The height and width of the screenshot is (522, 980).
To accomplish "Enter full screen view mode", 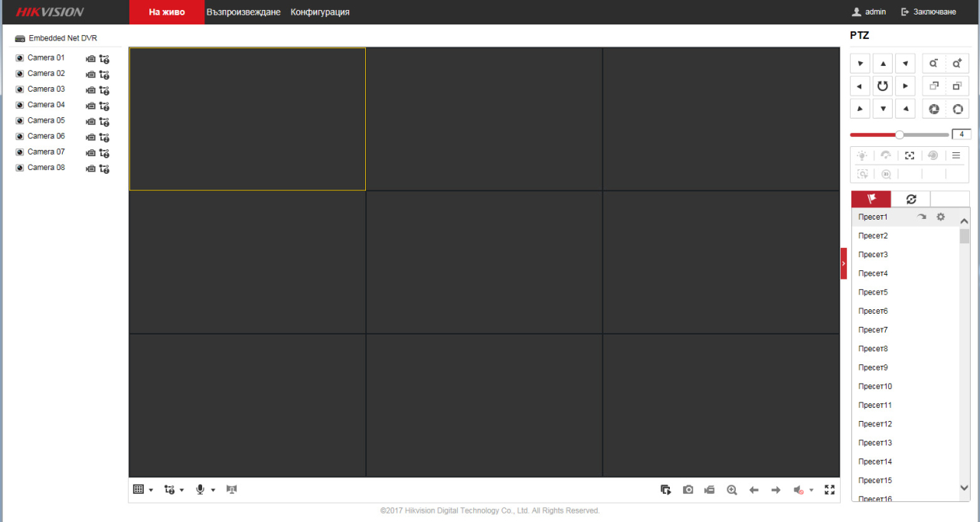I will click(829, 490).
